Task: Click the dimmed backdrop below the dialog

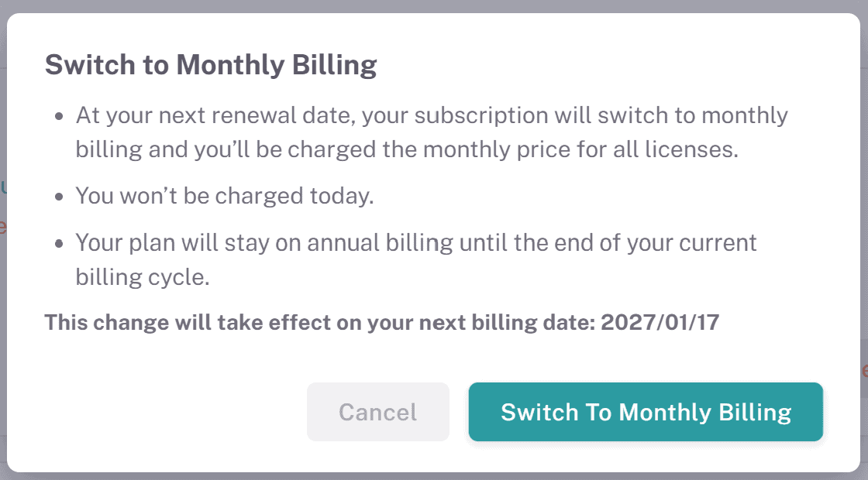Action: point(434,476)
